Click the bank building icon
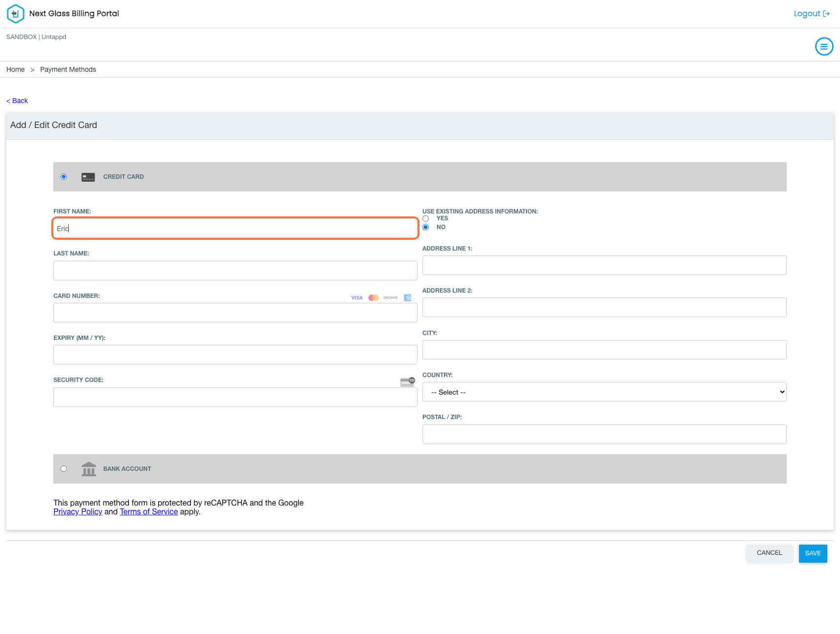The height and width of the screenshot is (634, 840). point(88,469)
